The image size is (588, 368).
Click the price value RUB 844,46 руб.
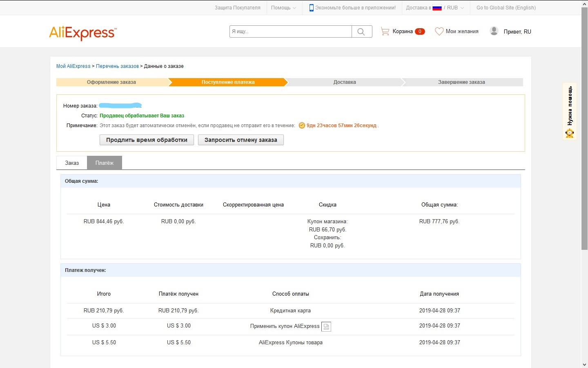pos(104,222)
